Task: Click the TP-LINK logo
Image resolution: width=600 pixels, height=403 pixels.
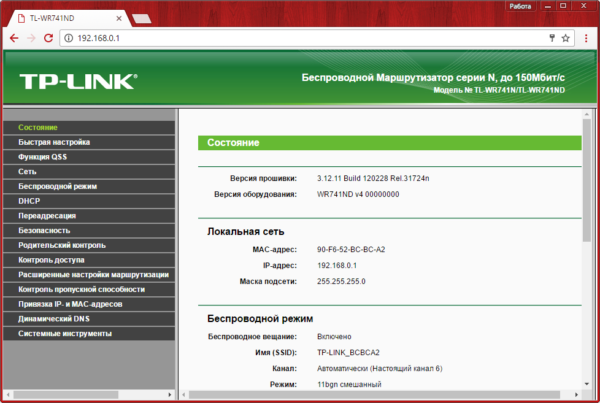Action: (78, 81)
